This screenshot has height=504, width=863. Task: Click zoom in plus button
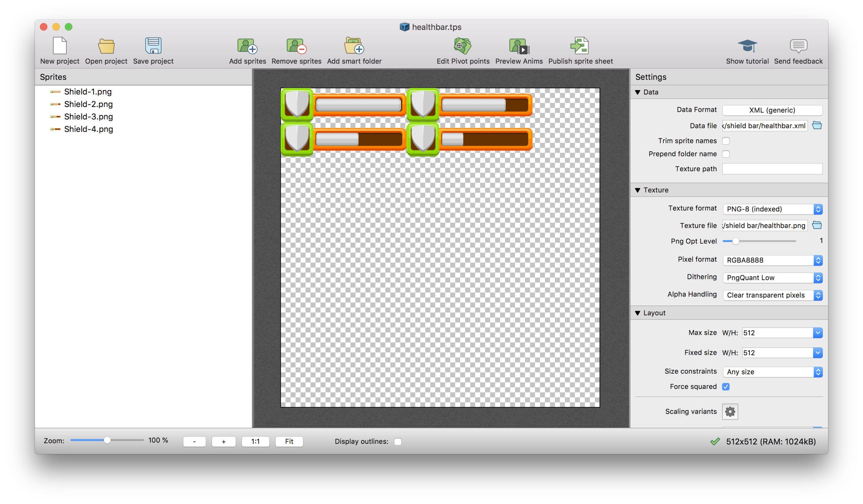[224, 441]
